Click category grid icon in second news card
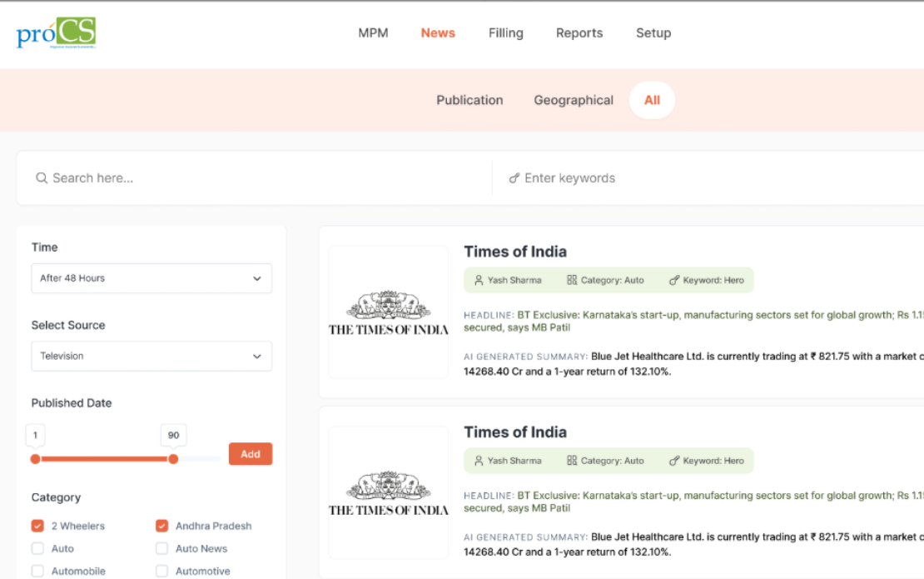Image resolution: width=924 pixels, height=579 pixels. (x=572, y=461)
